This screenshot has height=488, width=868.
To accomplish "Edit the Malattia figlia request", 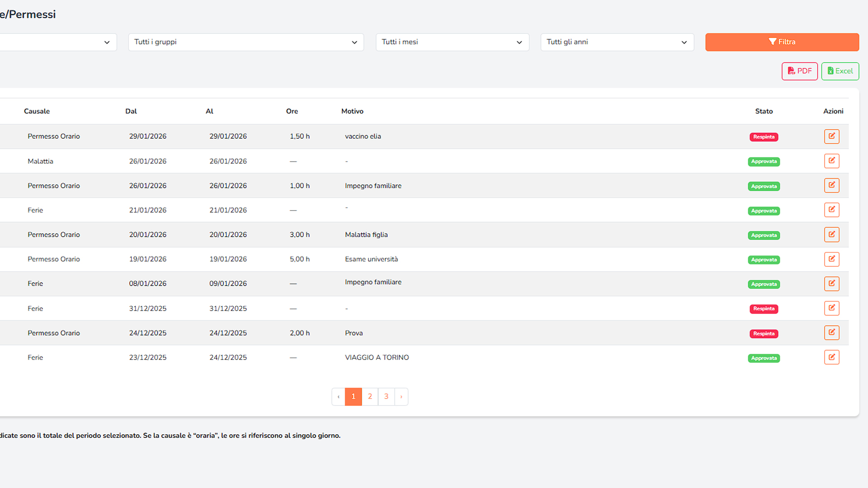I will pos(831,235).
